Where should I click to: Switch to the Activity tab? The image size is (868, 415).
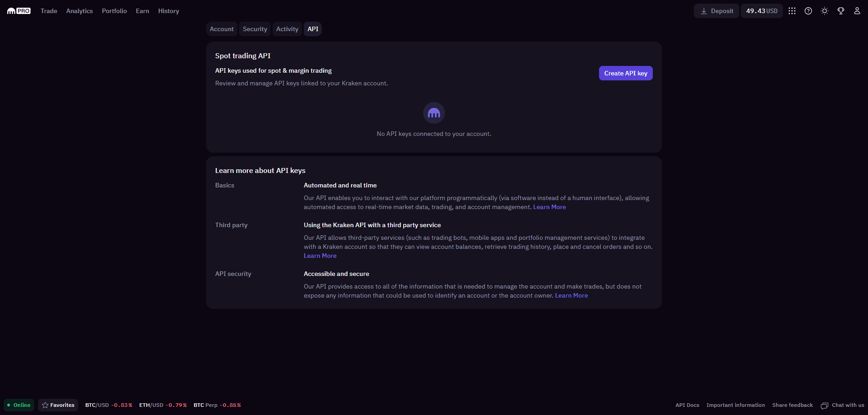(287, 29)
